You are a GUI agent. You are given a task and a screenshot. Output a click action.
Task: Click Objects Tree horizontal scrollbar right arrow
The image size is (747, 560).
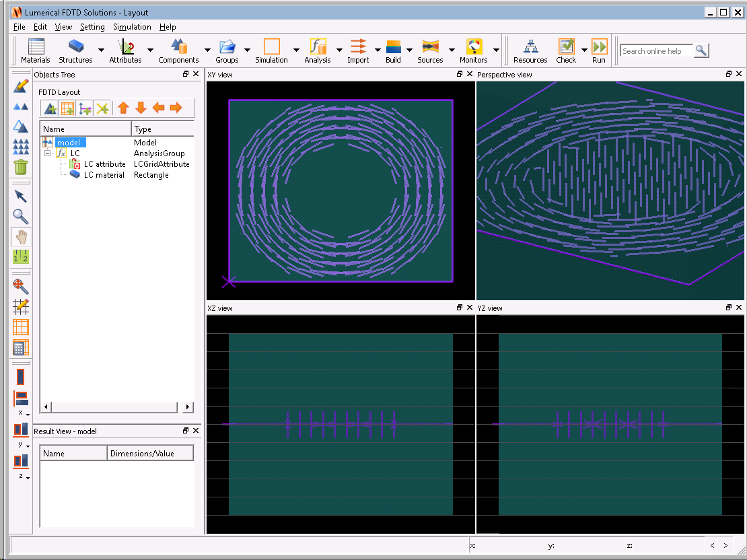(188, 407)
